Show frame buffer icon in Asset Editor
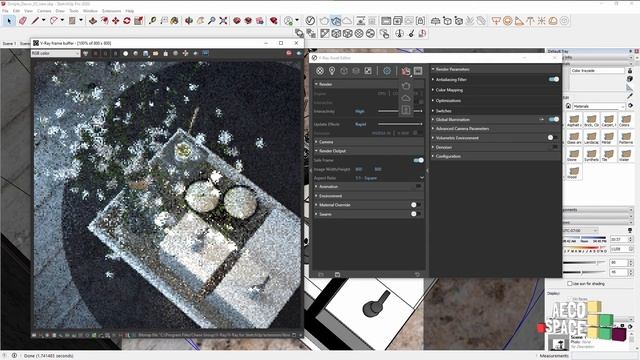 click(x=418, y=71)
